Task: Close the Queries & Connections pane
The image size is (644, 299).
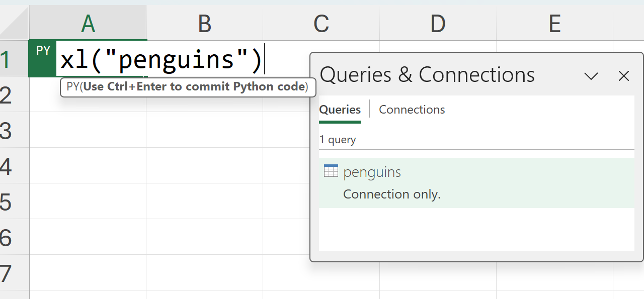Action: click(624, 76)
